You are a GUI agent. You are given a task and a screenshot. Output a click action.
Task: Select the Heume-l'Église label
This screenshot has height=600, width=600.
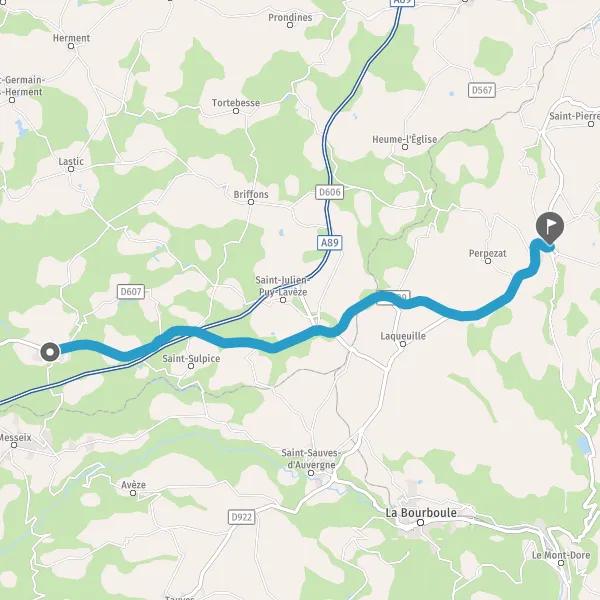(x=405, y=139)
